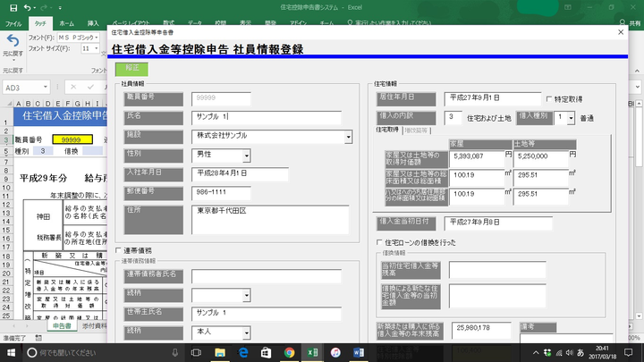Select the 添付資料 worksheet tab
The width and height of the screenshot is (644, 362).
click(x=94, y=326)
